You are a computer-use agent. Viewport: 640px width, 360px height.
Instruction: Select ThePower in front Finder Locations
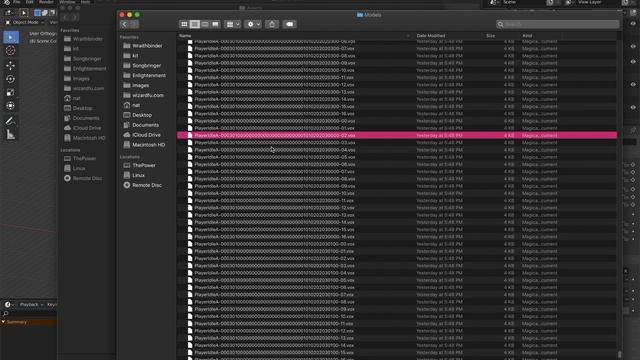click(x=144, y=165)
